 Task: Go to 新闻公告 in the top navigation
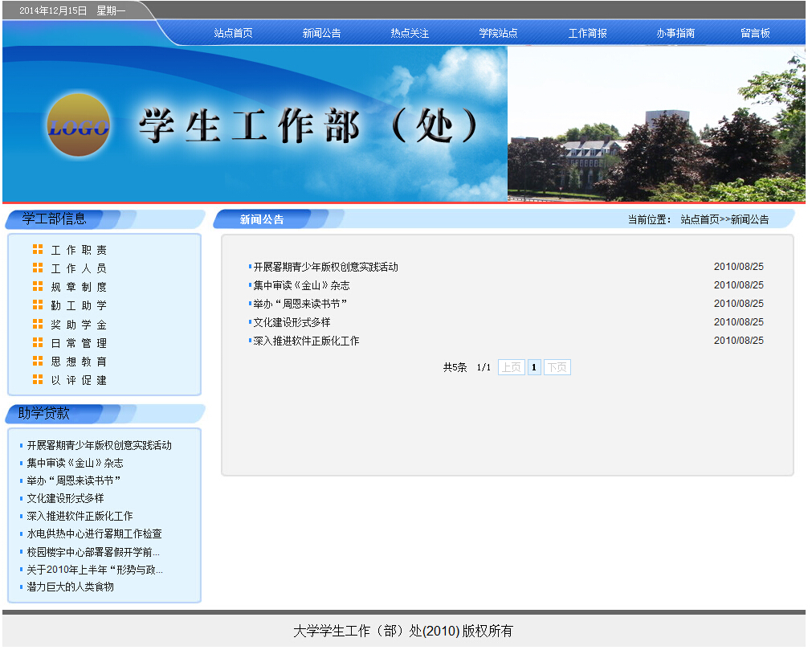(321, 33)
